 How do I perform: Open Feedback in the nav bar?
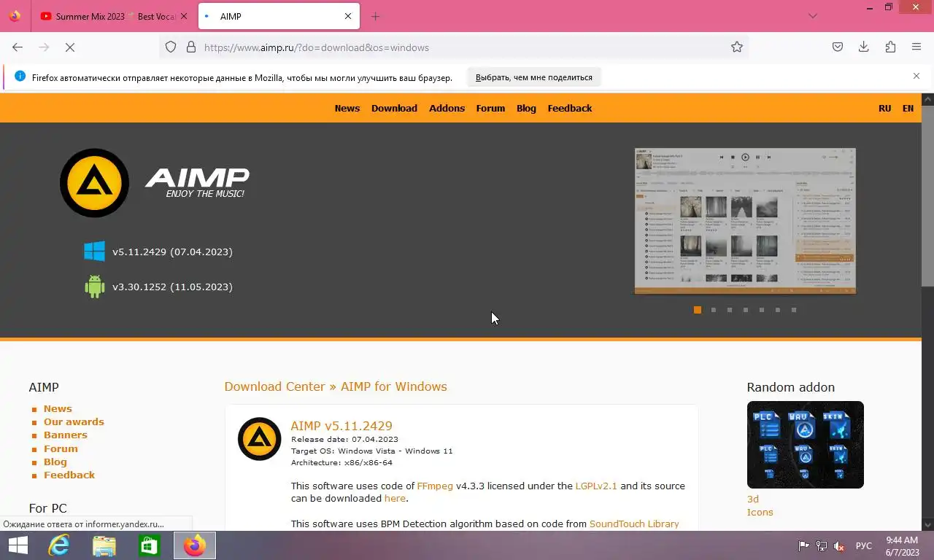570,108
